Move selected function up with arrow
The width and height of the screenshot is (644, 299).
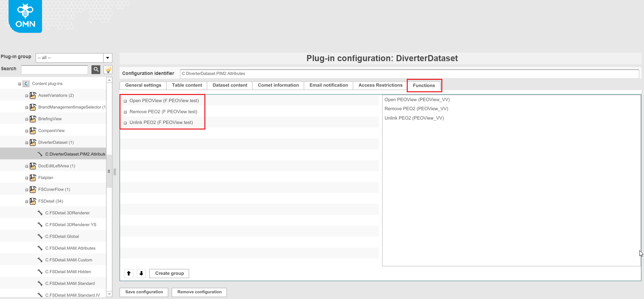(x=129, y=273)
